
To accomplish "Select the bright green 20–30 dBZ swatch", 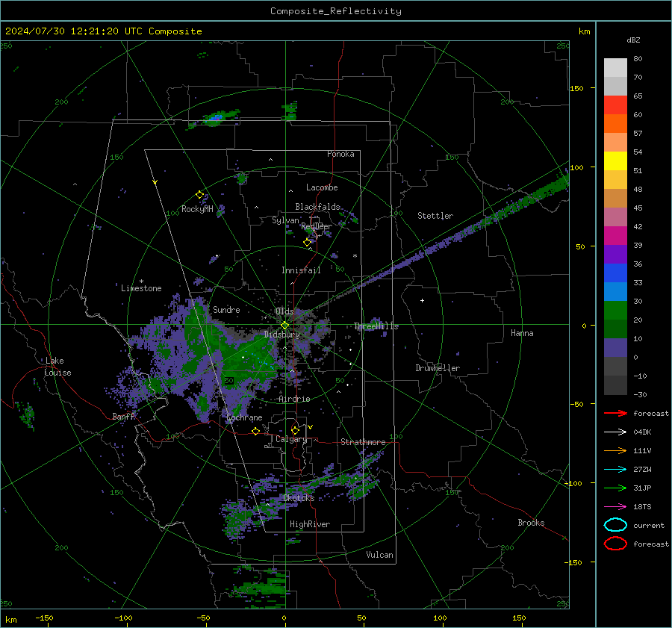I will 615,311.
